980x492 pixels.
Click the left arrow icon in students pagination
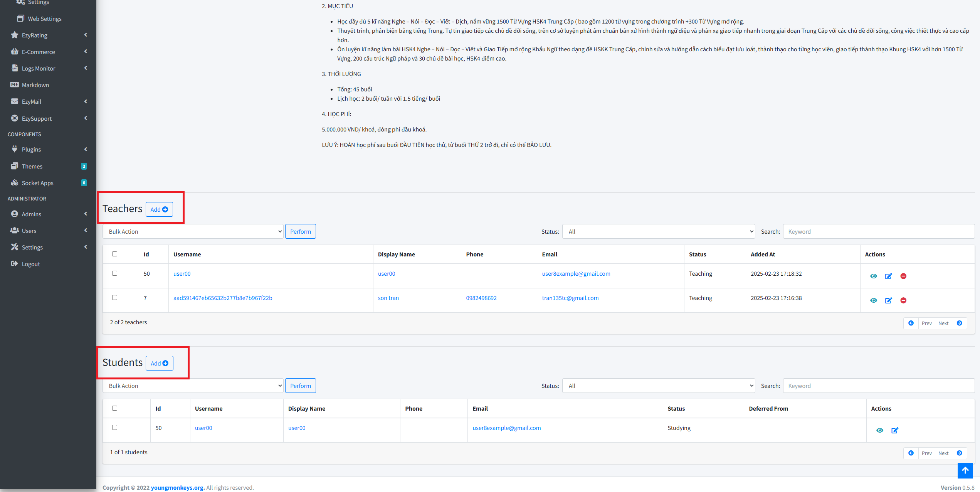click(x=911, y=453)
